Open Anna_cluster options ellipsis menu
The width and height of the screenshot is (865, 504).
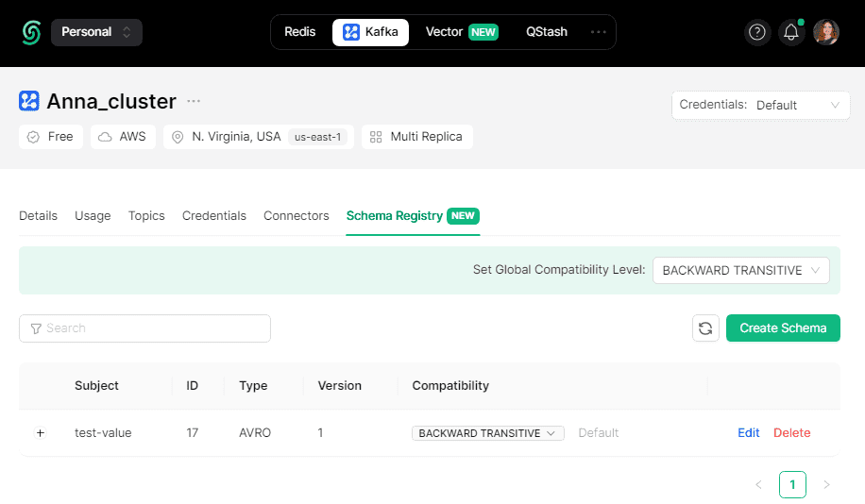point(194,101)
